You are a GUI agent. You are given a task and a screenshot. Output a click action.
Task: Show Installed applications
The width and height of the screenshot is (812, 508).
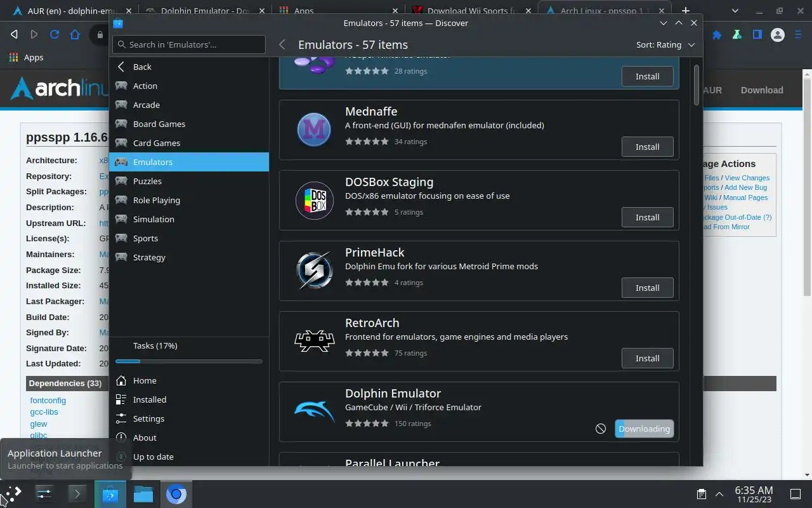[x=189, y=399]
